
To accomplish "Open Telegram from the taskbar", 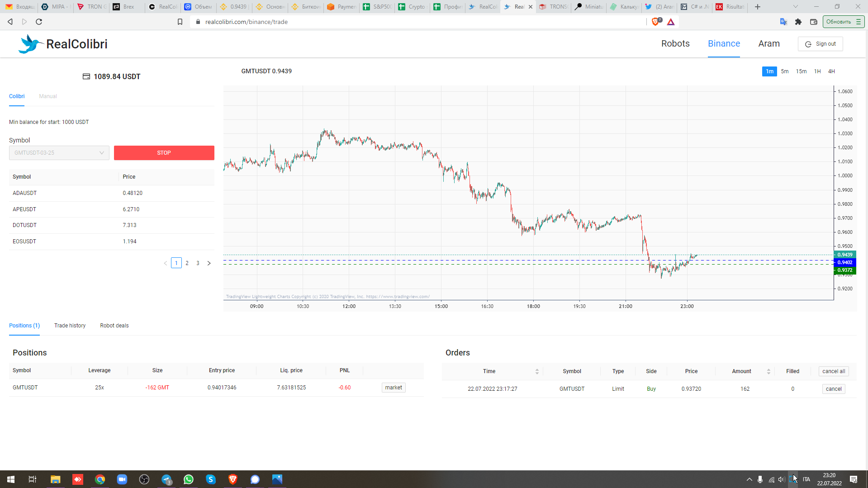I will click(166, 479).
